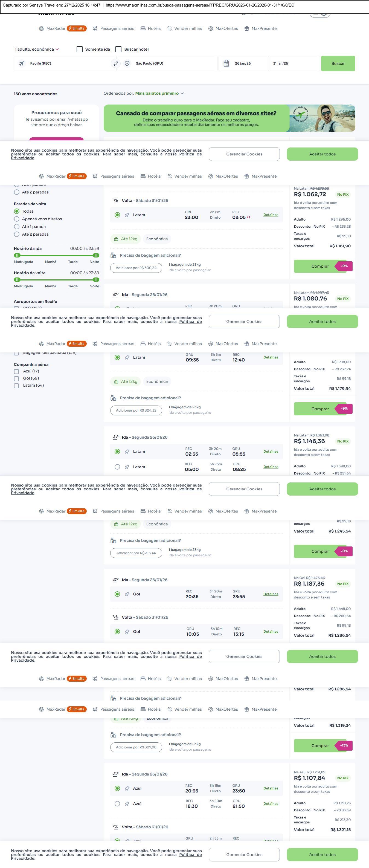Select 'Apenas voos diretos' for return stops
Screen dimensions: 369x868
tap(16, 219)
